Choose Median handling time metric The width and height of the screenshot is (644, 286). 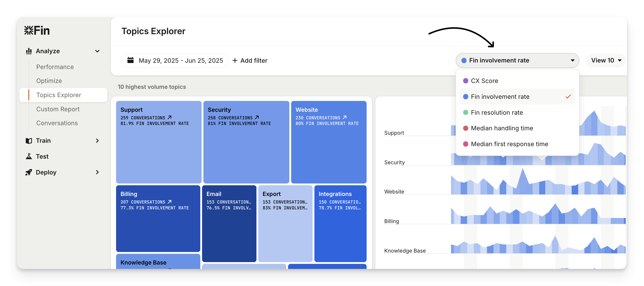tap(502, 128)
